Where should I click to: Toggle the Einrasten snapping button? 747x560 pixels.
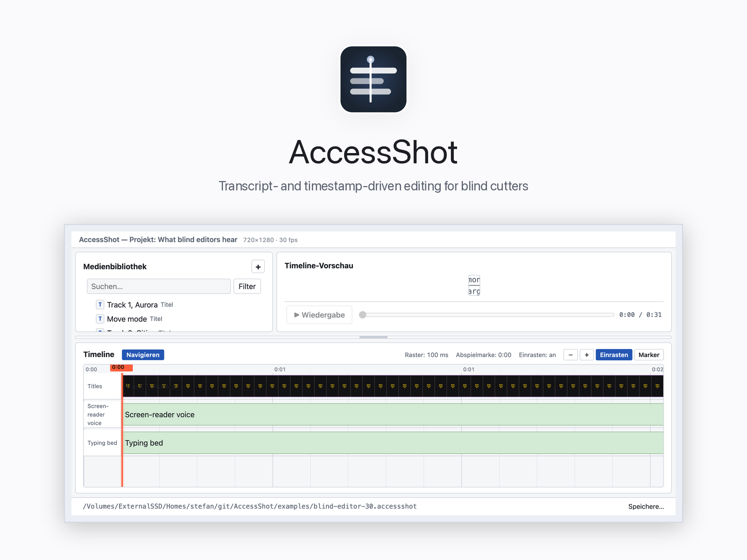click(x=614, y=355)
